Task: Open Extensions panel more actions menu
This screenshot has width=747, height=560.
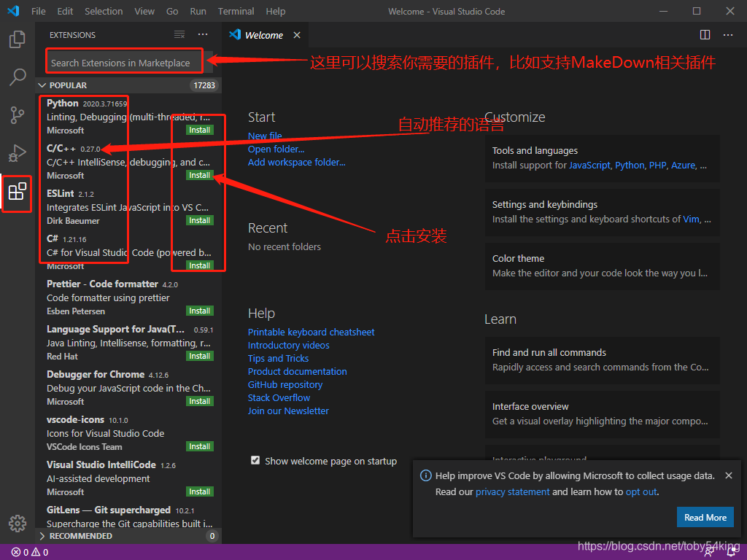Action: pyautogui.click(x=203, y=35)
